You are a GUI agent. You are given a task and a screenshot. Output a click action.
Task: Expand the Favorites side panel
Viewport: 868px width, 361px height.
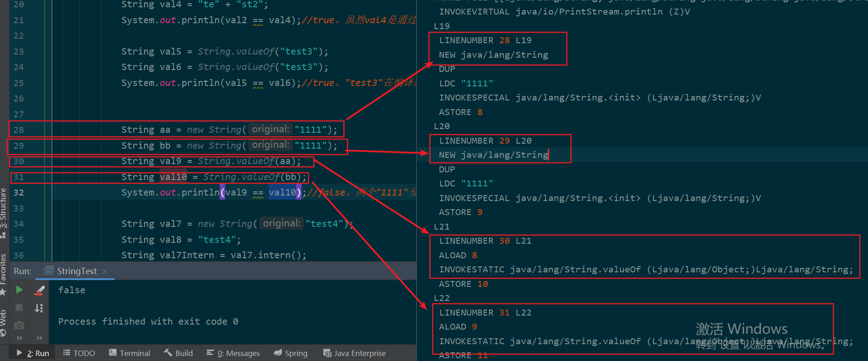[x=4, y=273]
